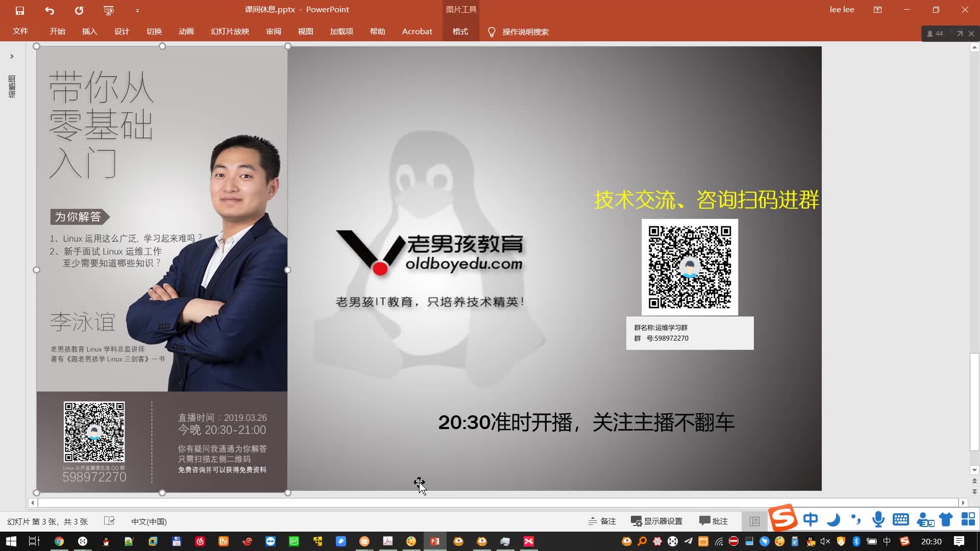Open the 幻灯片放映 ribbon tab
This screenshot has height=551, width=980.
(x=230, y=32)
